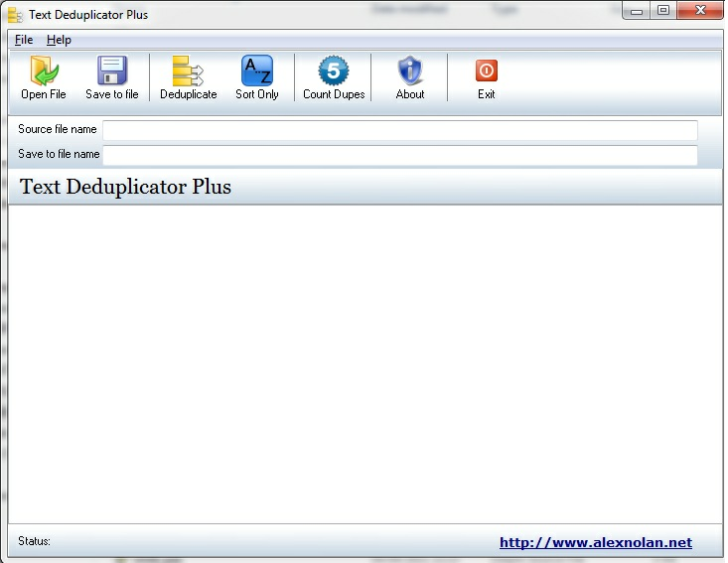Open the About shield icon
This screenshot has width=728, height=563.
pos(410,70)
